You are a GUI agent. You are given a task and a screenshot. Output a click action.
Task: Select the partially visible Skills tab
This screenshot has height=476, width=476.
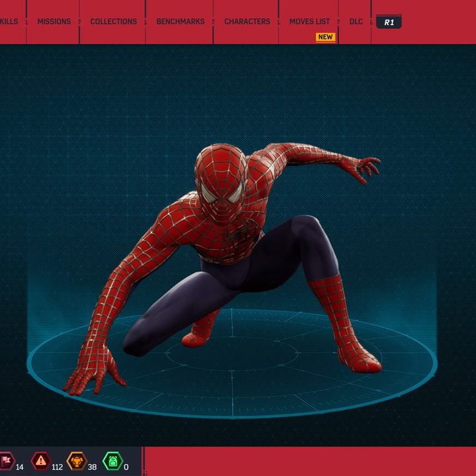tap(9, 22)
